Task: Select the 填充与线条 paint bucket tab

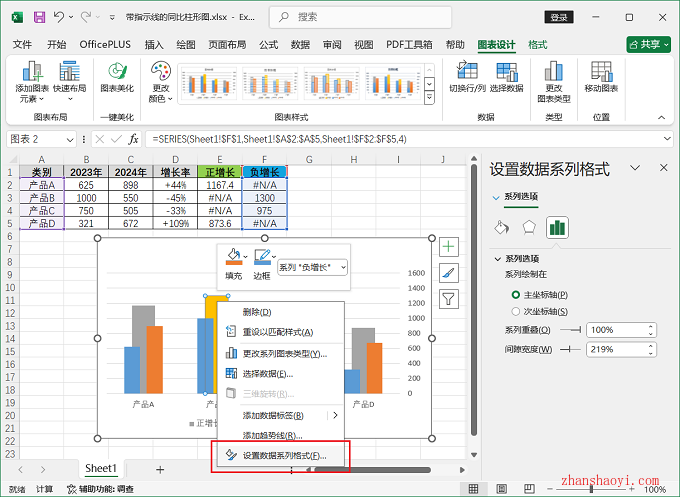Action: coord(502,227)
